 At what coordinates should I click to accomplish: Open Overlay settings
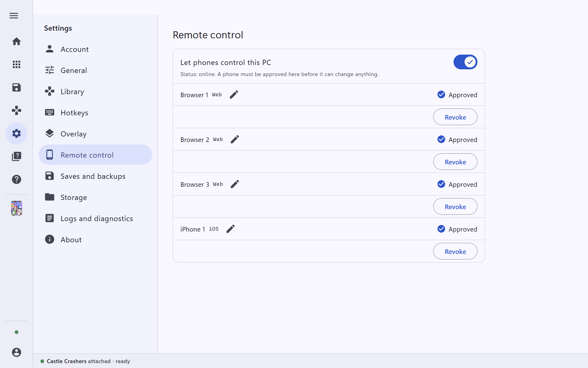click(x=95, y=134)
